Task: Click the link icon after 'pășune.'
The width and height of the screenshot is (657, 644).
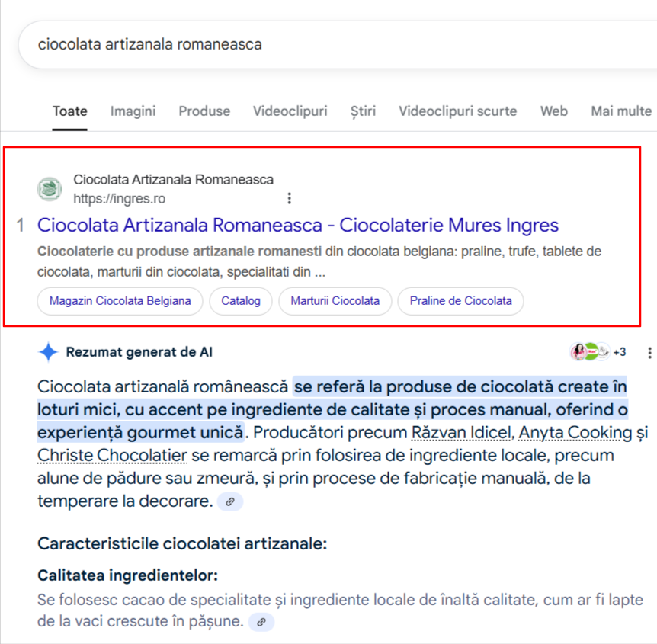Action: 261,622
